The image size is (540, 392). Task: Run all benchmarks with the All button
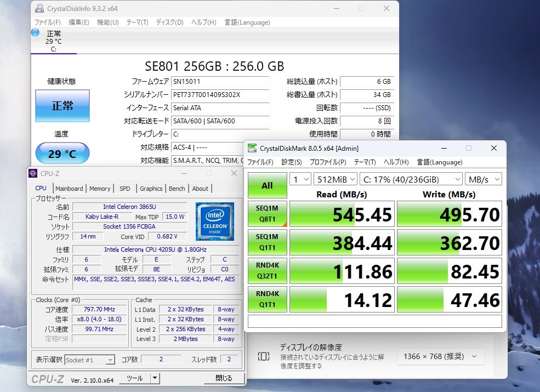tap(267, 185)
